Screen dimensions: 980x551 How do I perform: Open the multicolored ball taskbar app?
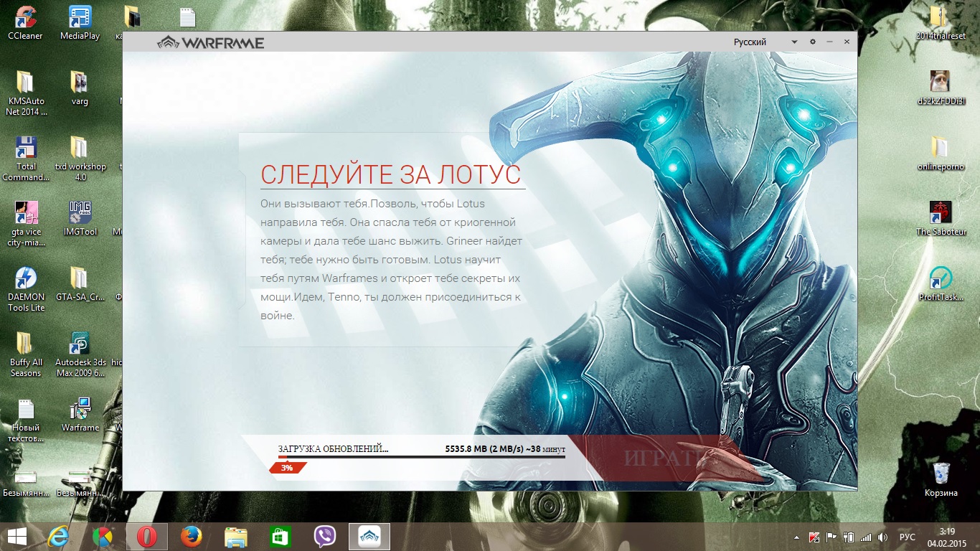coord(103,537)
